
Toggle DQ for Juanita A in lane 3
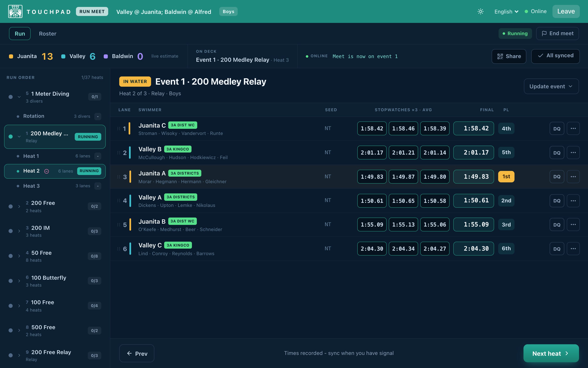click(557, 177)
